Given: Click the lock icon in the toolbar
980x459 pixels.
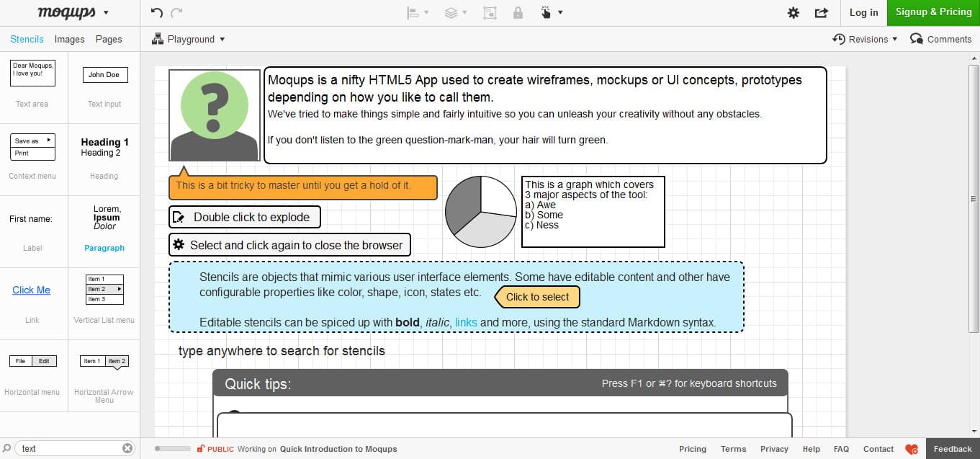Looking at the screenshot, I should coord(518,12).
